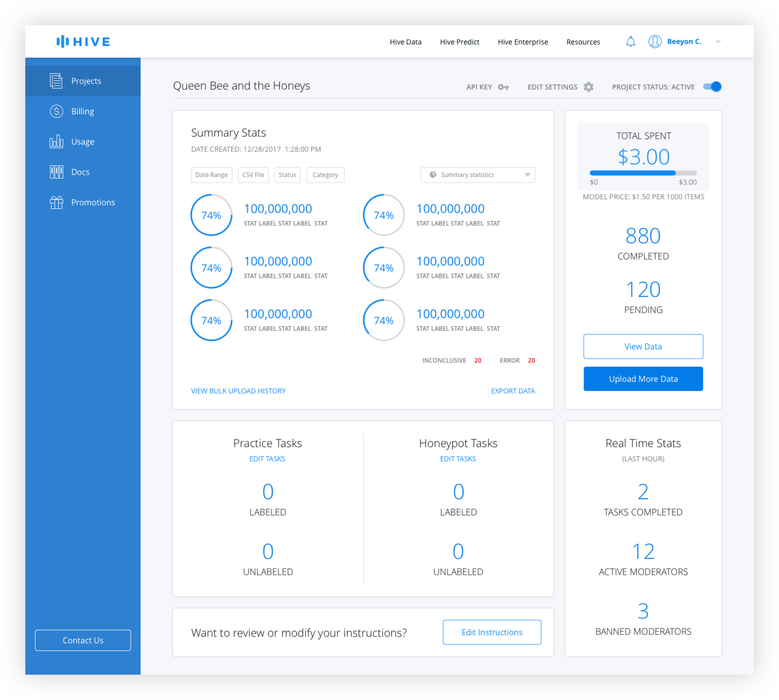Open the Hive Enterprise menu
779x700 pixels.
click(523, 42)
